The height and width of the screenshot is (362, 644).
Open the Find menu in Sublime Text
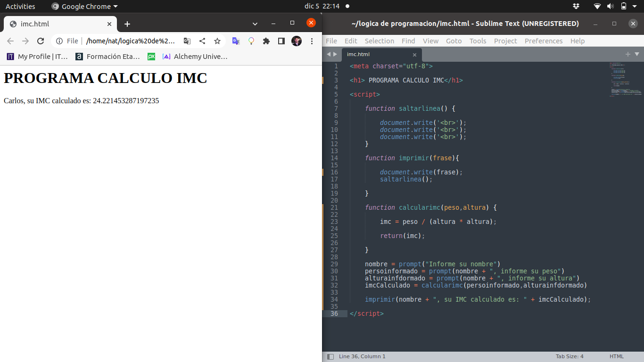click(408, 41)
